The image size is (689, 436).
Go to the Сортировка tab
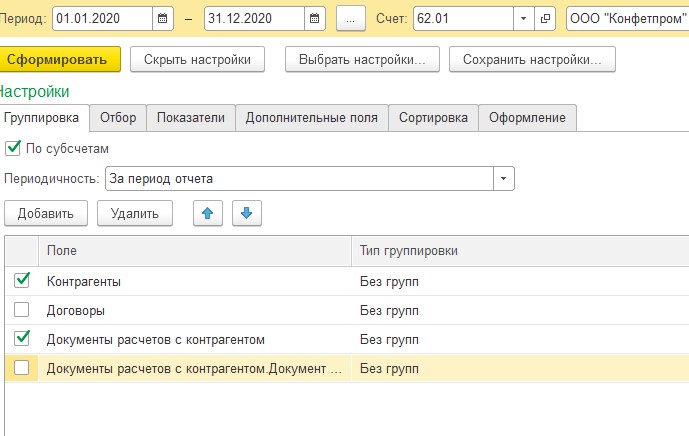[433, 118]
